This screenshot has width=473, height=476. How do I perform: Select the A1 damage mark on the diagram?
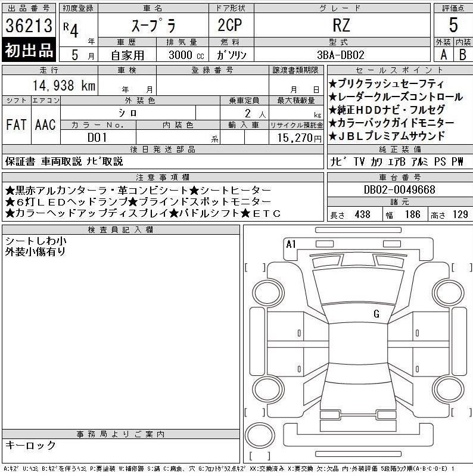tap(291, 244)
